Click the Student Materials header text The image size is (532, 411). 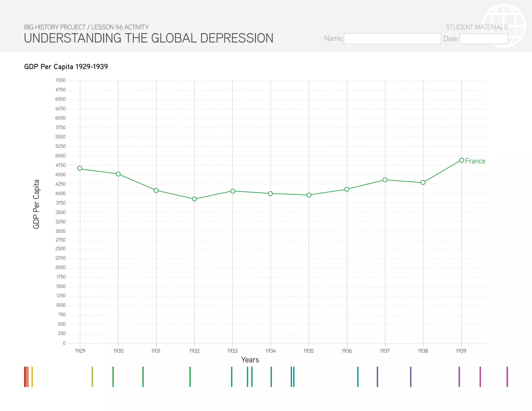click(476, 27)
